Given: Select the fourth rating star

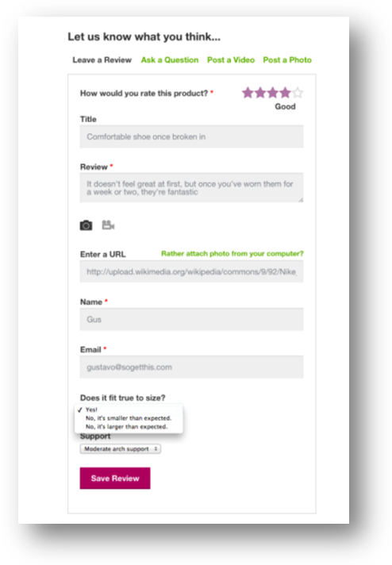Looking at the screenshot, I should (285, 93).
